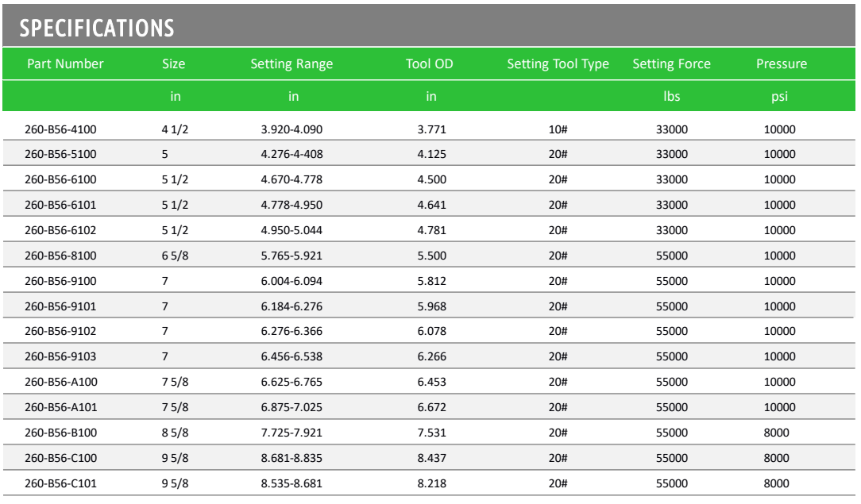Viewport: 861px width, 504px height.
Task: Click Tool OD value 6.266
Action: tap(431, 356)
